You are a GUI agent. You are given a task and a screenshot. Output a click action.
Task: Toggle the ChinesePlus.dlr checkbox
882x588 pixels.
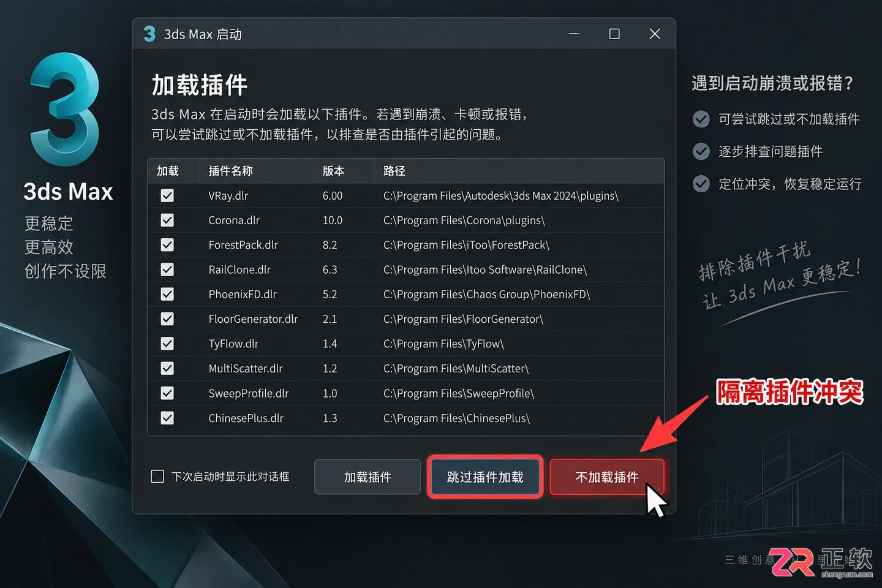click(167, 418)
